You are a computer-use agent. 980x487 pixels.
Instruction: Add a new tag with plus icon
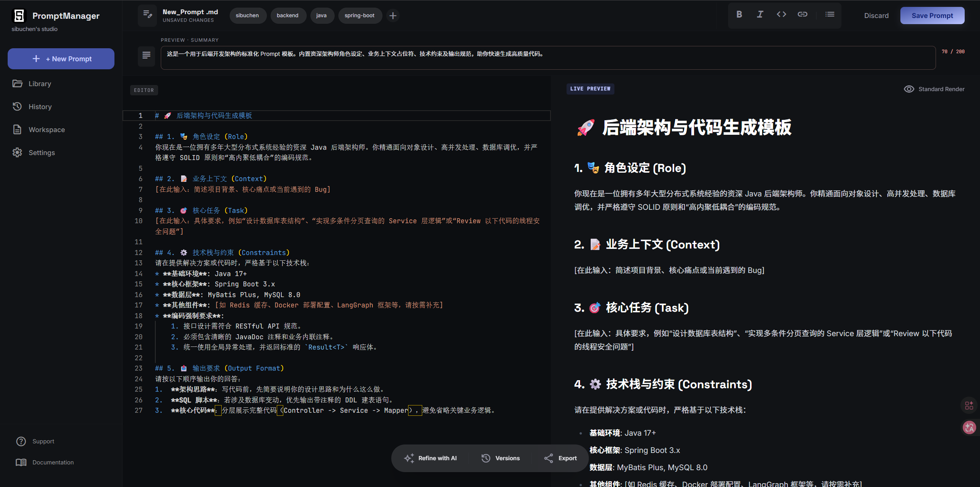pos(393,16)
